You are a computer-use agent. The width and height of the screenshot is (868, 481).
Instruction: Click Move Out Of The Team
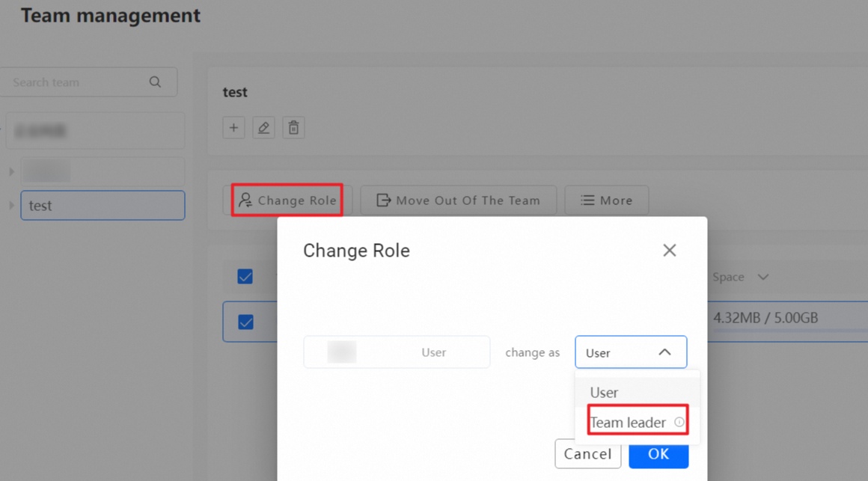click(458, 200)
